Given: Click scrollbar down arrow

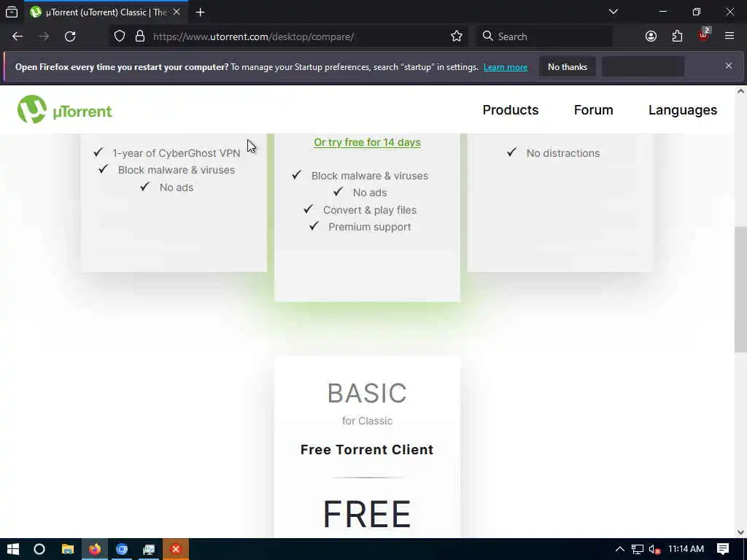Looking at the screenshot, I should point(740,532).
